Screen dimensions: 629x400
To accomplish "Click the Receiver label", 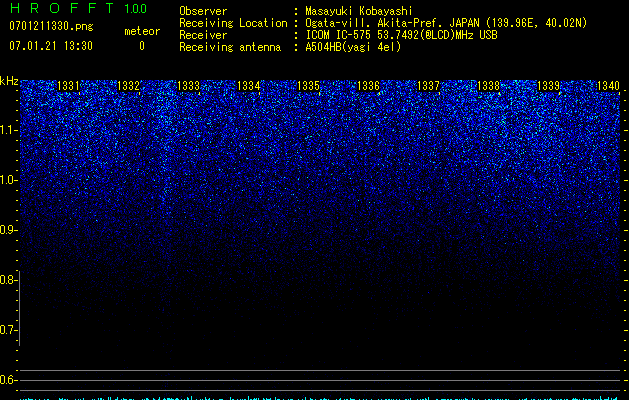I will pos(203,35).
